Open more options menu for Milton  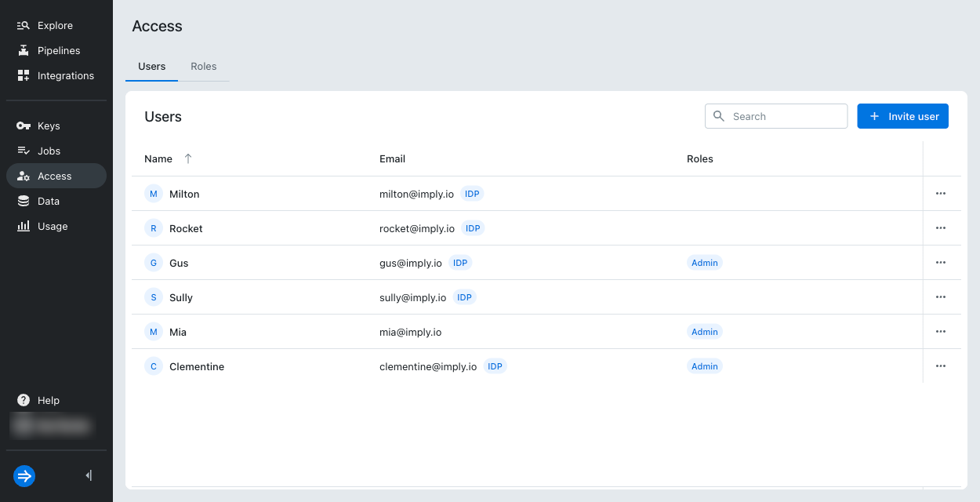click(941, 194)
